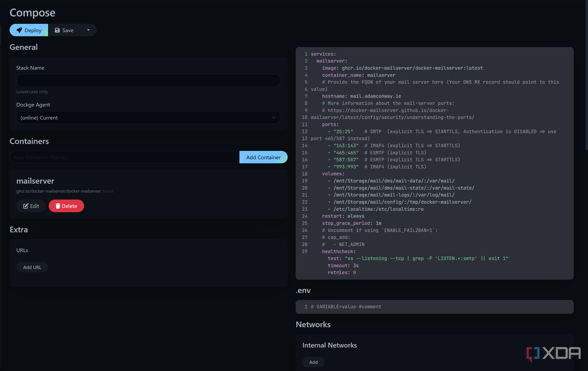Click the retries: 0 value
The width and height of the screenshot is (588, 371).
point(354,272)
